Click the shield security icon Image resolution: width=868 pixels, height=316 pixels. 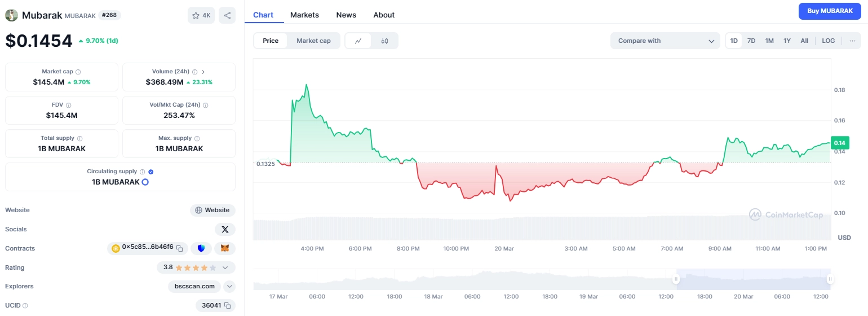pos(201,248)
